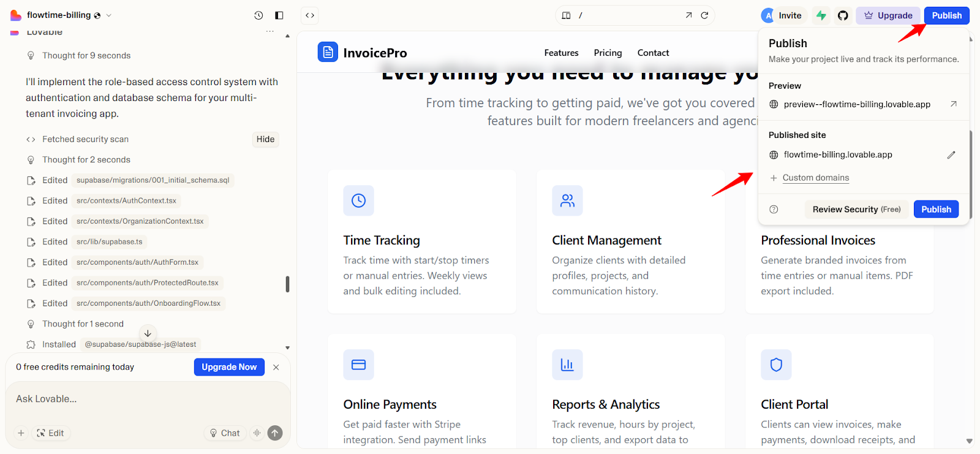The width and height of the screenshot is (980, 454).
Task: Click the InvoicePro logo icon
Action: click(x=328, y=52)
